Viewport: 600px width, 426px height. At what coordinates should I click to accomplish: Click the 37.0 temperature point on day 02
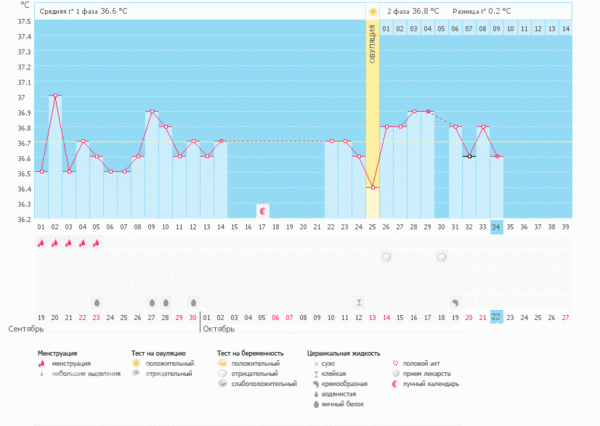(x=55, y=96)
